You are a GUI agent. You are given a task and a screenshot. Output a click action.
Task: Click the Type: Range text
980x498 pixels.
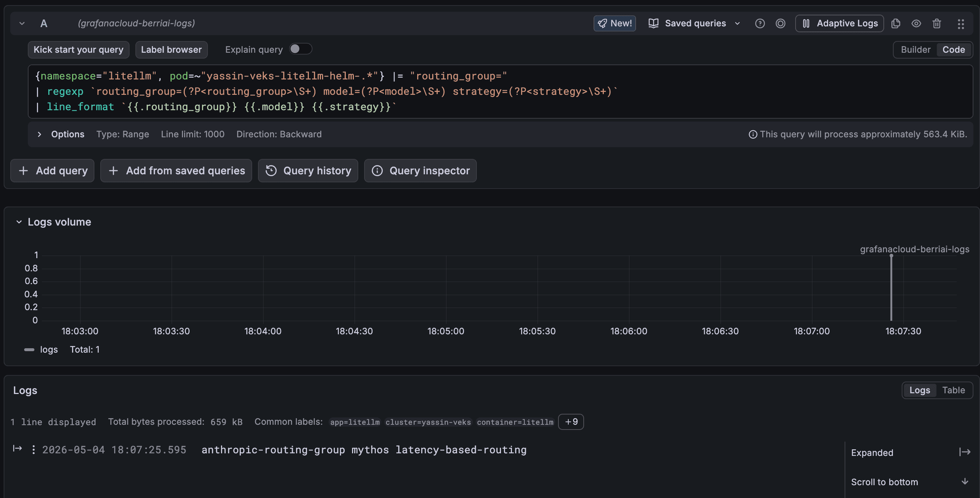pos(123,134)
